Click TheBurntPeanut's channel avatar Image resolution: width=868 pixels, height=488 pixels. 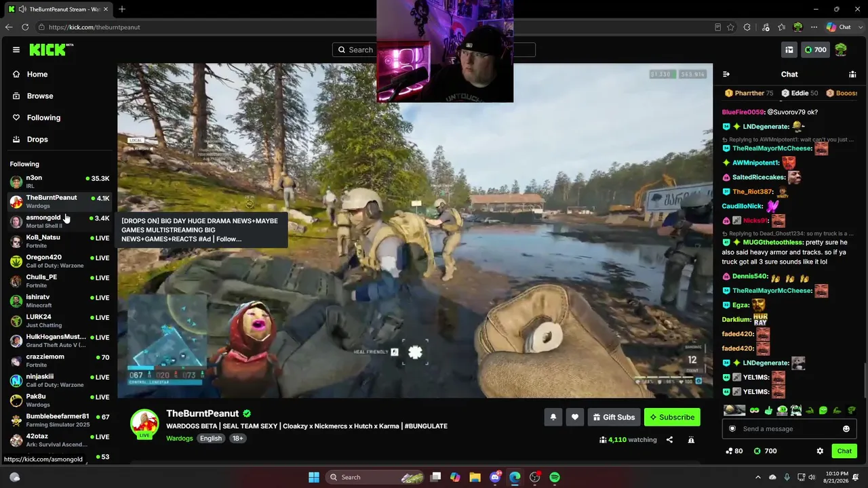tap(144, 424)
